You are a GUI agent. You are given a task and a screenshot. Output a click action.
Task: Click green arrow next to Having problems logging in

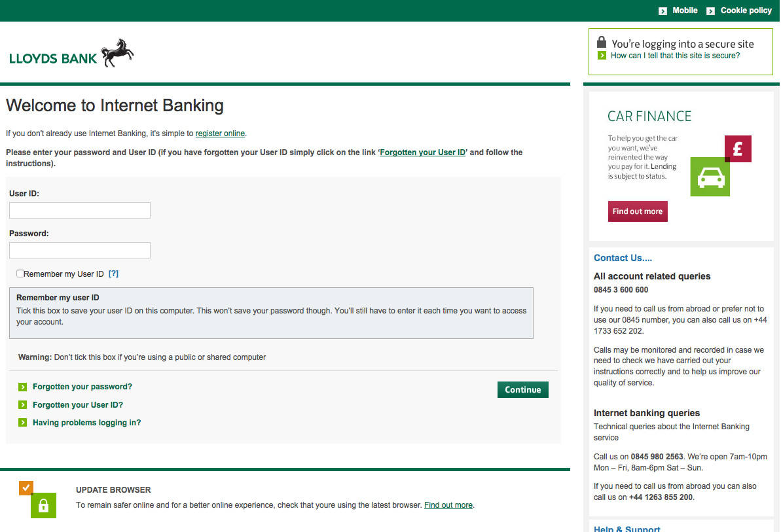coord(22,423)
